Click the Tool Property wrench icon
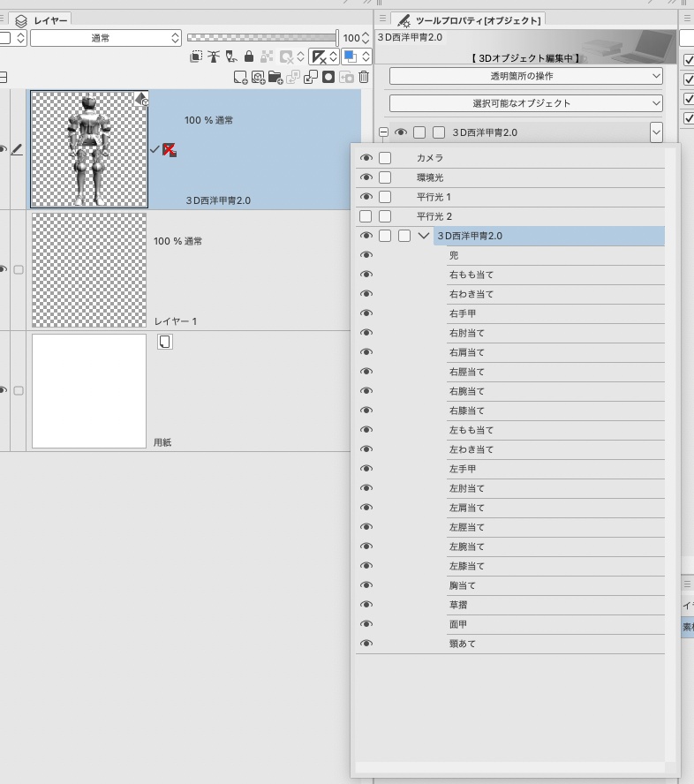 (x=404, y=21)
